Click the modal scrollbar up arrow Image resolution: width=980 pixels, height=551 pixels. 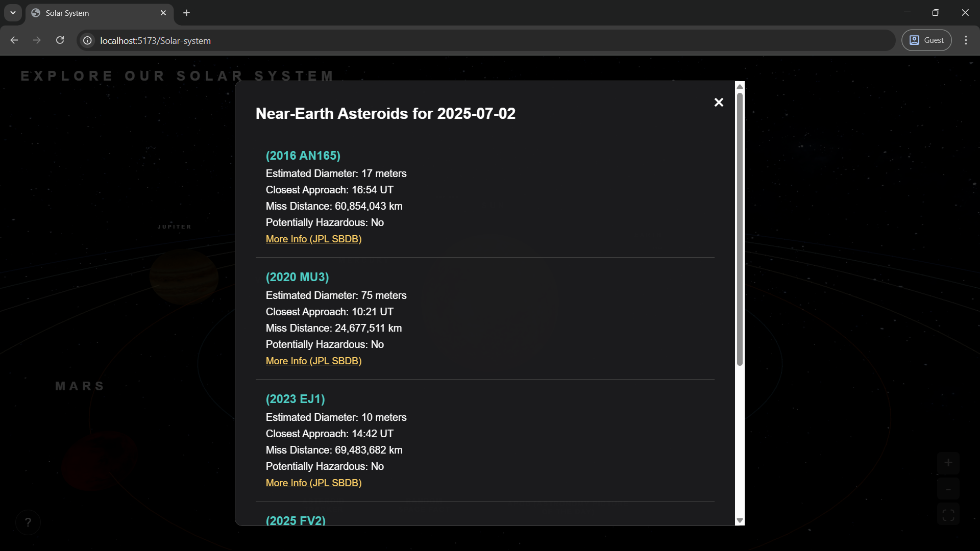[740, 86]
